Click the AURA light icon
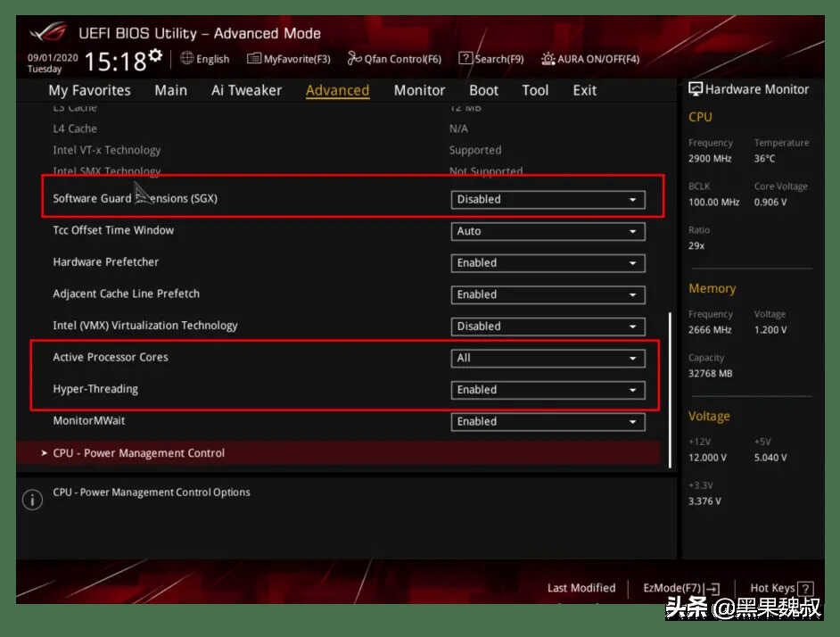 [548, 59]
